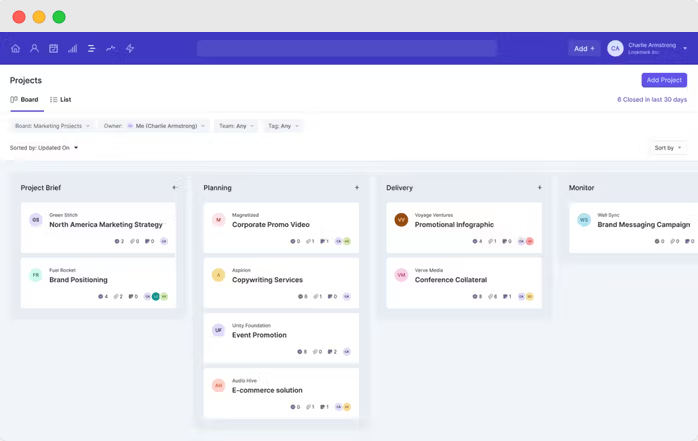Open the Team: Any dropdown
Image resolution: width=698 pixels, height=441 pixels.
click(236, 126)
